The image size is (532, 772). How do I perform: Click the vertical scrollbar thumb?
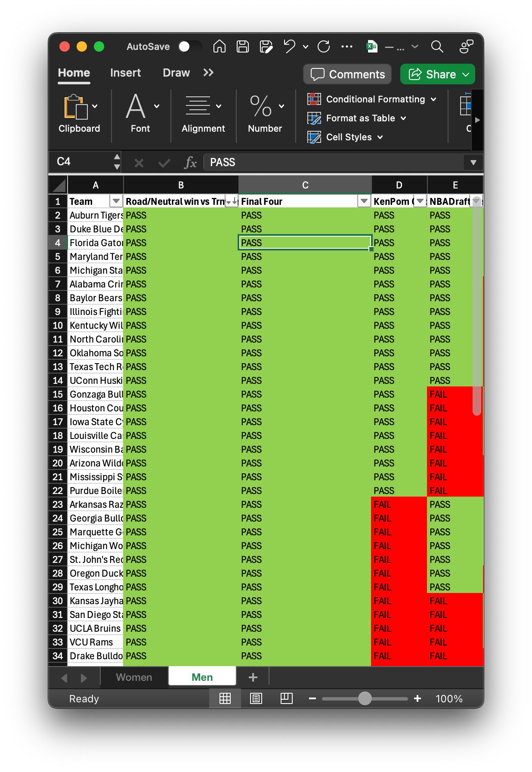(476, 306)
